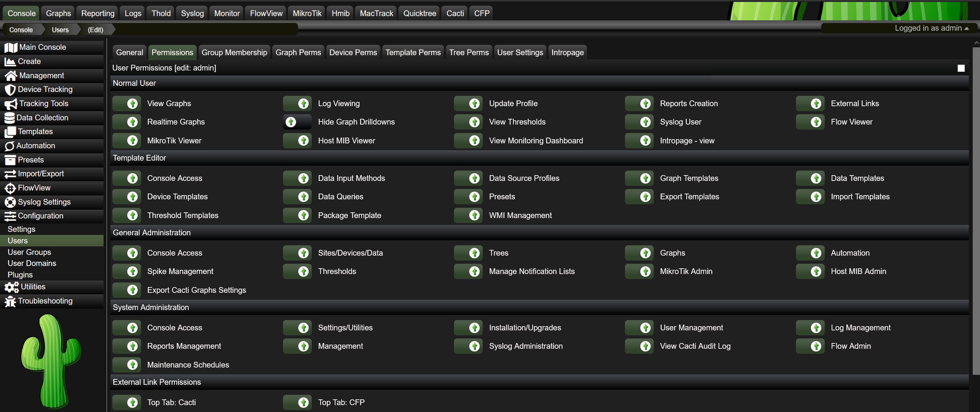The width and height of the screenshot is (980, 412).
Task: Click the Create chart icon in sidebar
Action: coord(10,61)
